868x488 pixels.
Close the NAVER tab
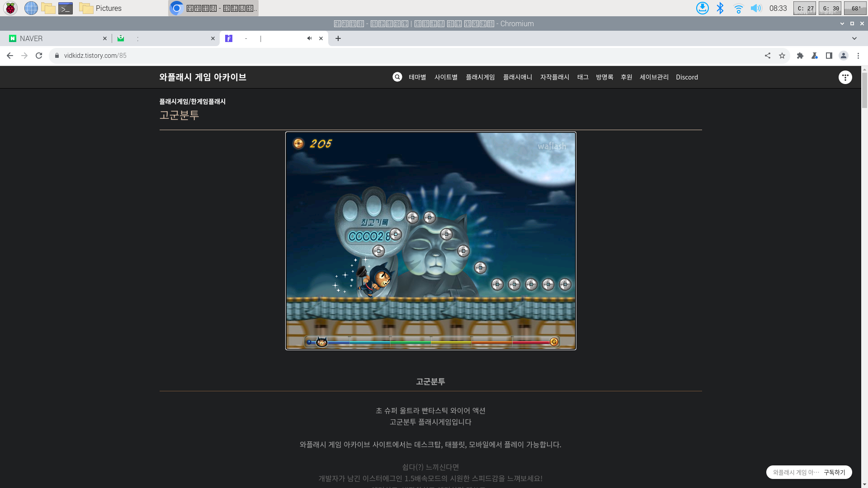105,38
